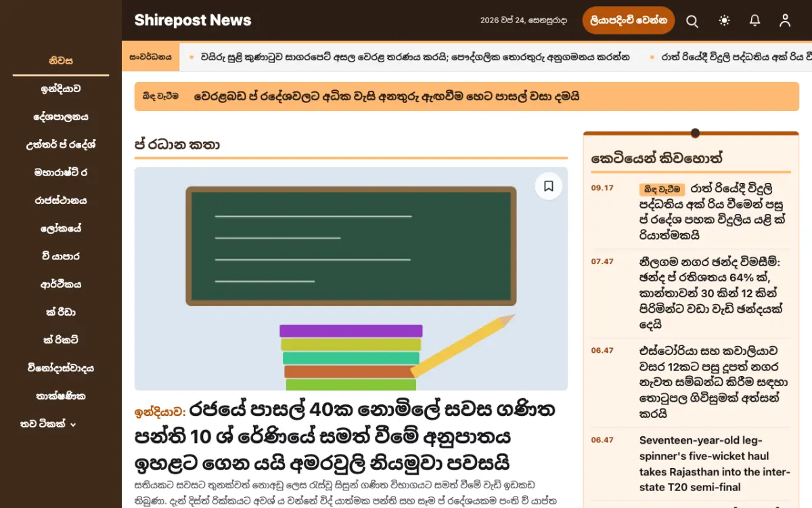Expand තව ටිකක් dropdown in sidebar
Viewport: 812px width, 508px height.
[48, 424]
